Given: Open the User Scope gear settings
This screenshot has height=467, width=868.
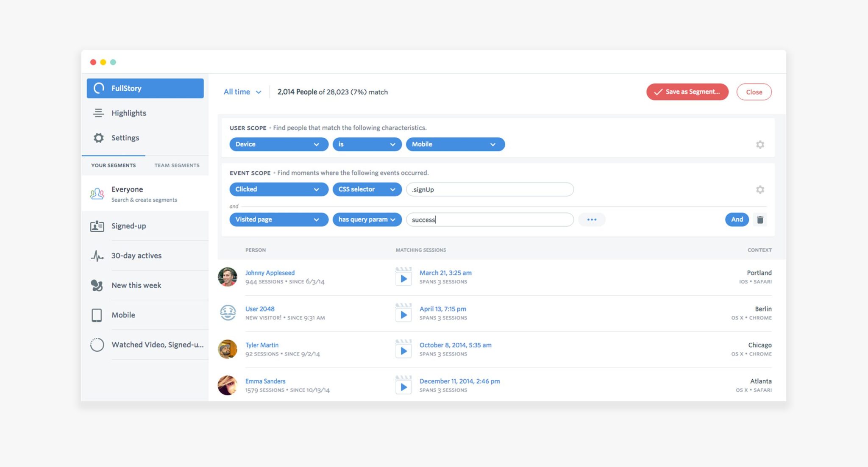Looking at the screenshot, I should tap(760, 145).
